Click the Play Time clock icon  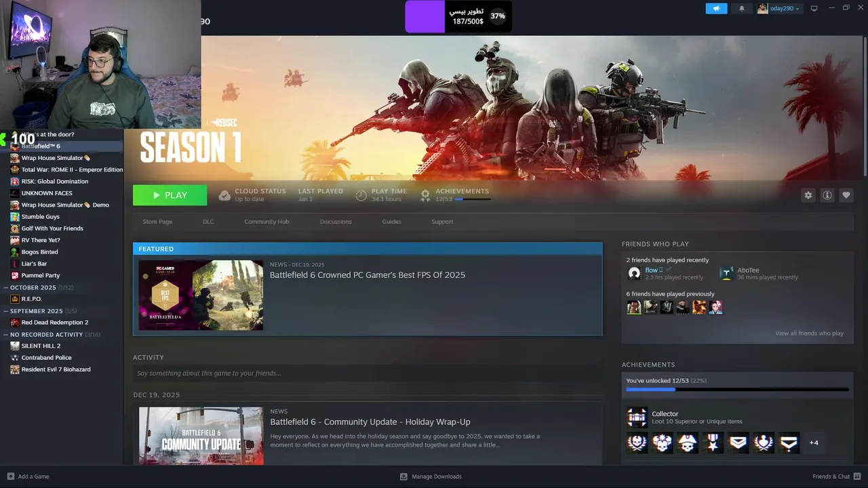361,195
